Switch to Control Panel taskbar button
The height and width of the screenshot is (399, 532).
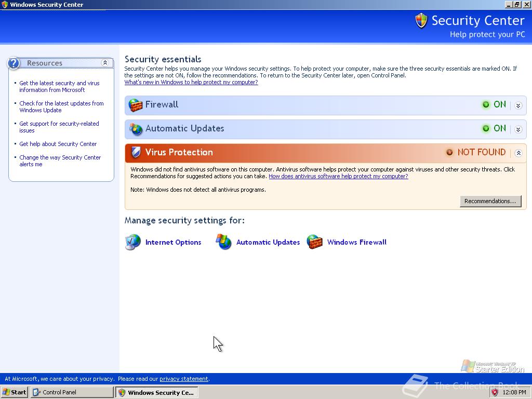pyautogui.click(x=72, y=392)
